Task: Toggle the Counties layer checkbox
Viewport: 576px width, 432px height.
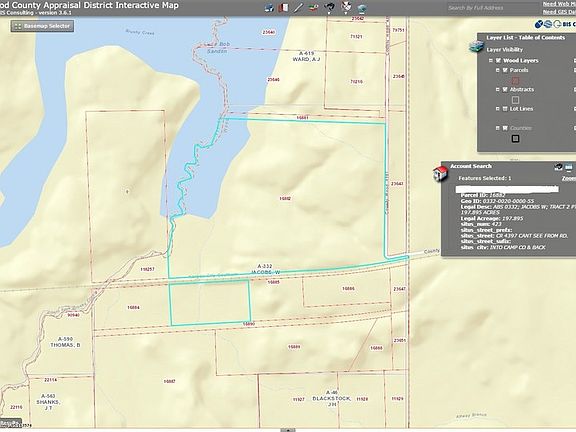Action: click(x=505, y=128)
